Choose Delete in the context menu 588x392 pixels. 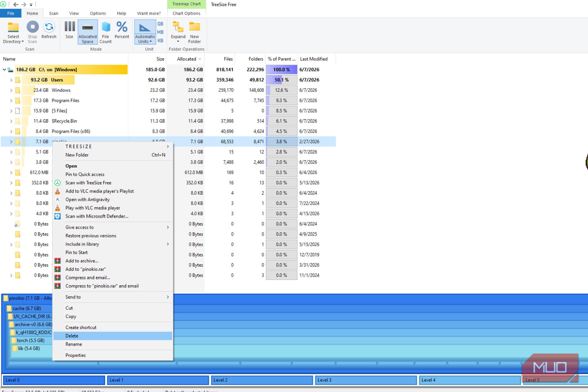coord(113,336)
